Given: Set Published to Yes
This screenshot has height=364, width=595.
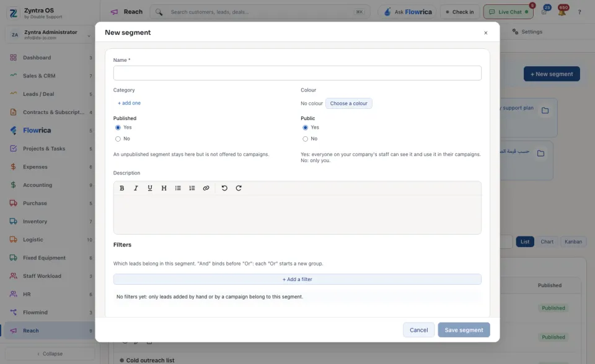Looking at the screenshot, I should [x=118, y=128].
